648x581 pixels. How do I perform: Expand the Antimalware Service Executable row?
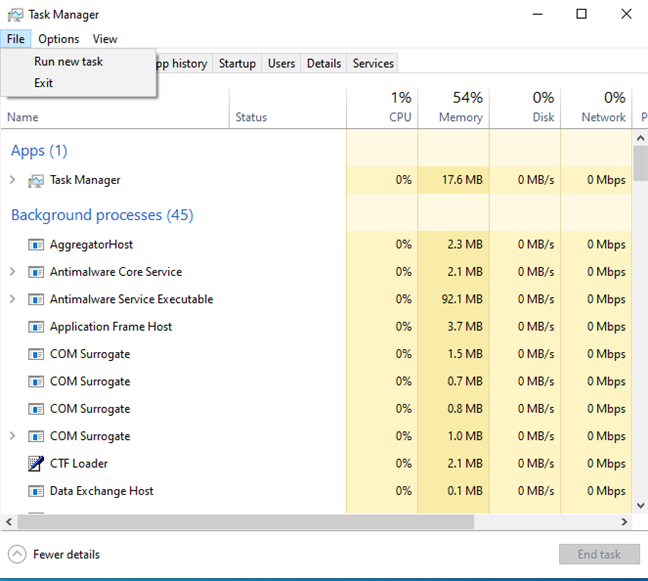pyautogui.click(x=12, y=299)
